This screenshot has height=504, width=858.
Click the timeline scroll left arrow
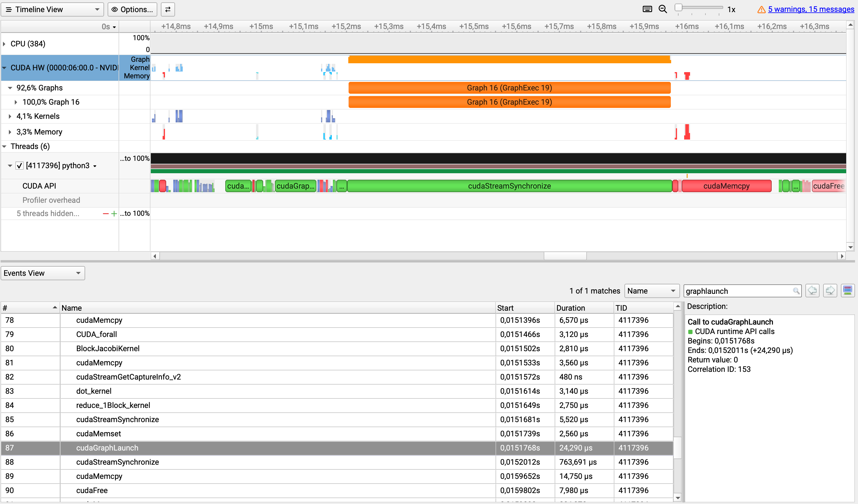tap(155, 256)
